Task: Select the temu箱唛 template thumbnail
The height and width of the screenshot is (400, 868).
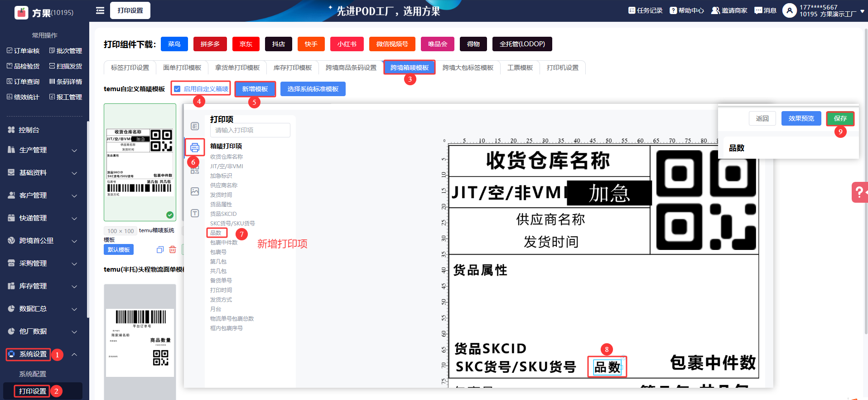Action: (x=140, y=162)
